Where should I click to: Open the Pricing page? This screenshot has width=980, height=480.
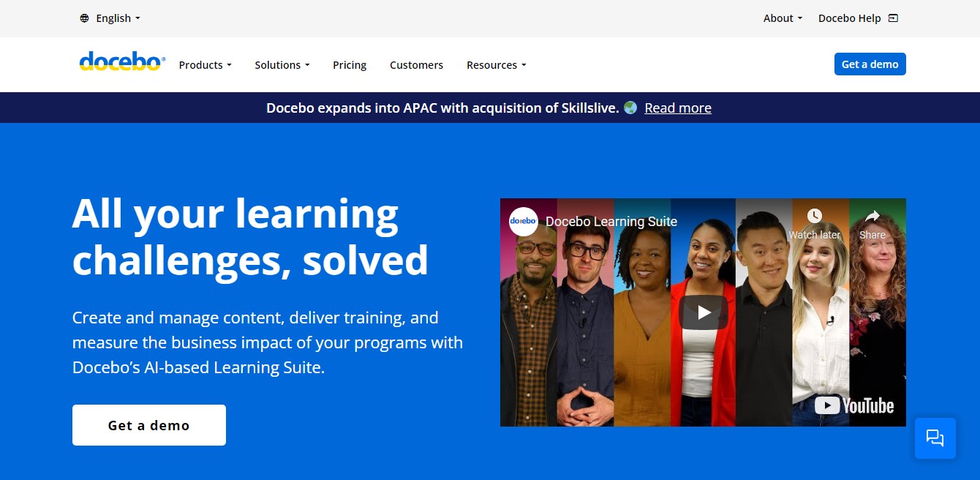pyautogui.click(x=350, y=65)
